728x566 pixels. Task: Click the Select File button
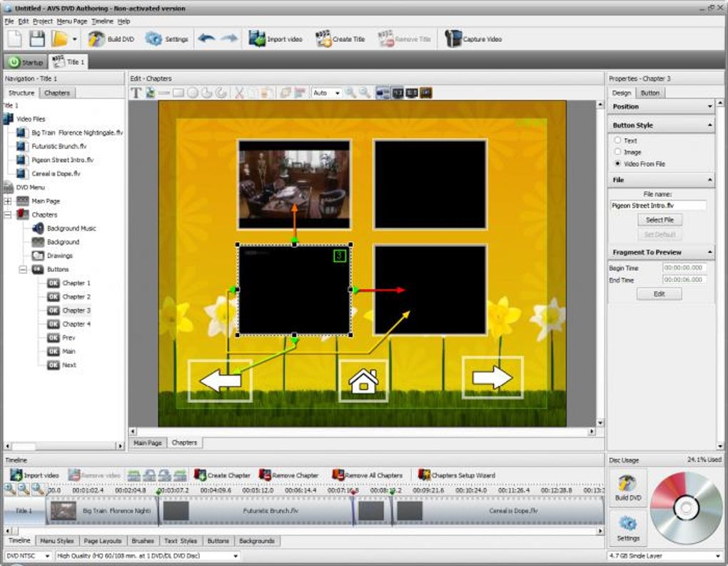tap(659, 220)
